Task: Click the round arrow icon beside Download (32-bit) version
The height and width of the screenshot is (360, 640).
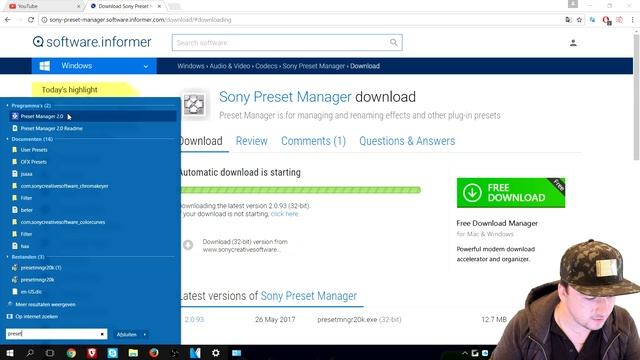Action: (188, 245)
